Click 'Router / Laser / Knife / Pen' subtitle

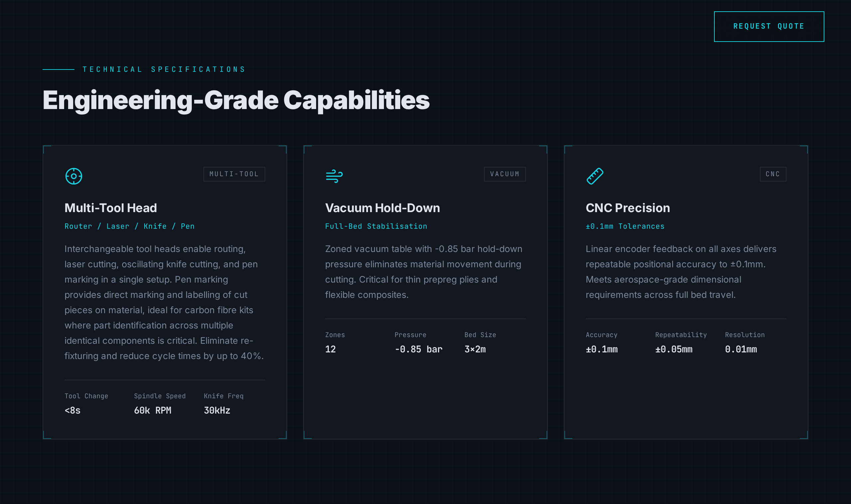click(x=129, y=226)
